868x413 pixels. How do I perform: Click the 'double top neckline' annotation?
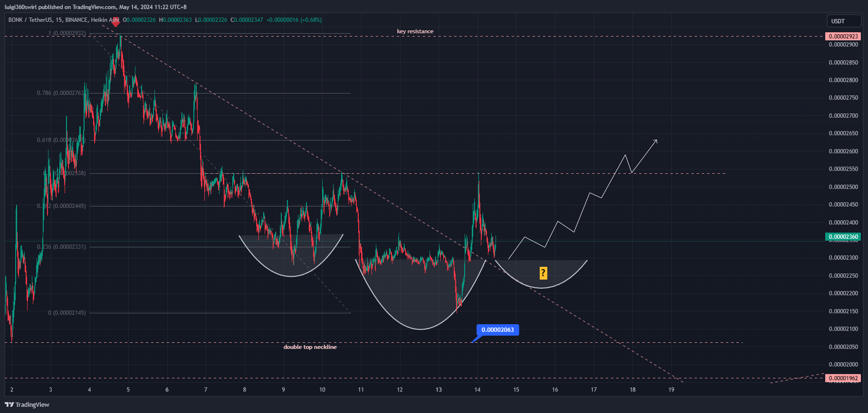[x=310, y=347]
